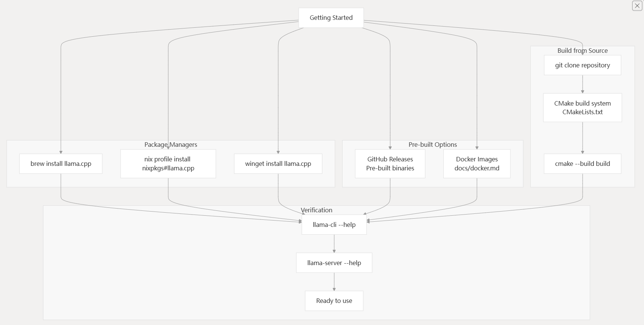The height and width of the screenshot is (325, 644).
Task: Click the Package Managers group label
Action: click(171, 145)
